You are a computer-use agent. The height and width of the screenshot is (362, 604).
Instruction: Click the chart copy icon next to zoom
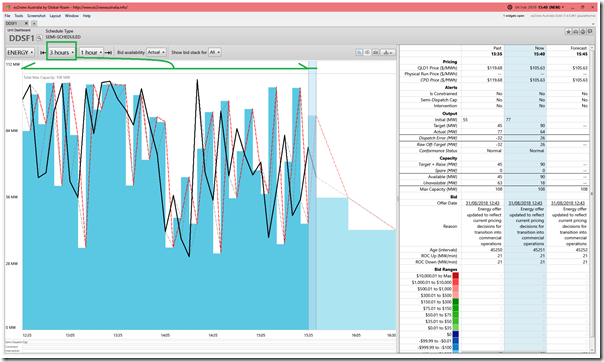[367, 52]
